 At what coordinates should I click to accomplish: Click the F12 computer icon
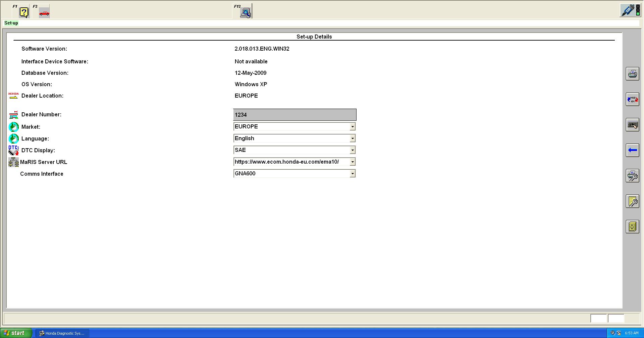coord(246,13)
